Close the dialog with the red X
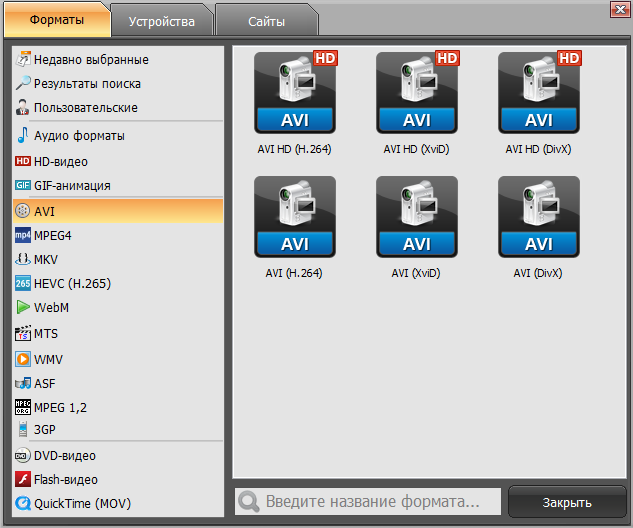Screen dimensions: 633x528 (x=620, y=9)
